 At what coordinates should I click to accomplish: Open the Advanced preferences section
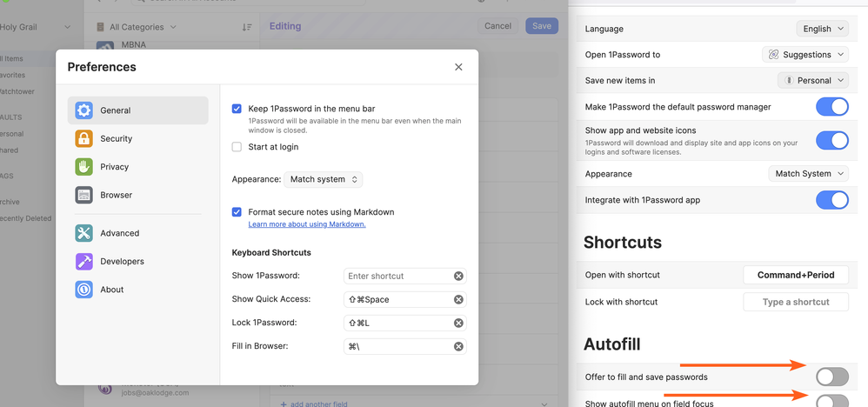pos(119,233)
